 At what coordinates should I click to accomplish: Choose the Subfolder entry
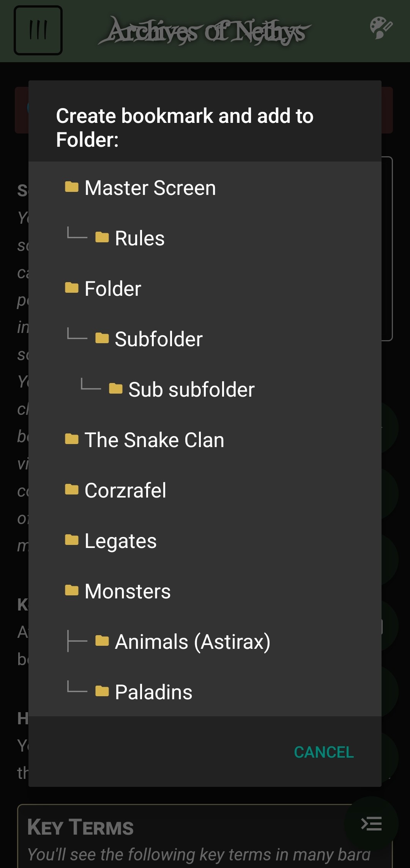pos(158,339)
